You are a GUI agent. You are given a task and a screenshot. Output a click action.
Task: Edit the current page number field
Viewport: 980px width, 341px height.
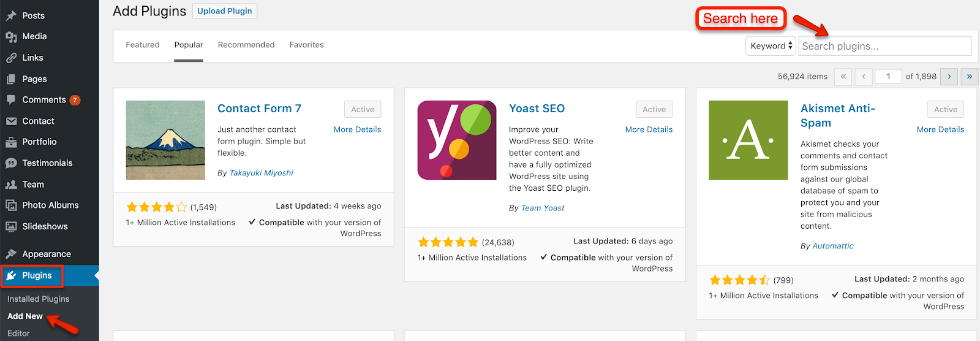[x=889, y=77]
